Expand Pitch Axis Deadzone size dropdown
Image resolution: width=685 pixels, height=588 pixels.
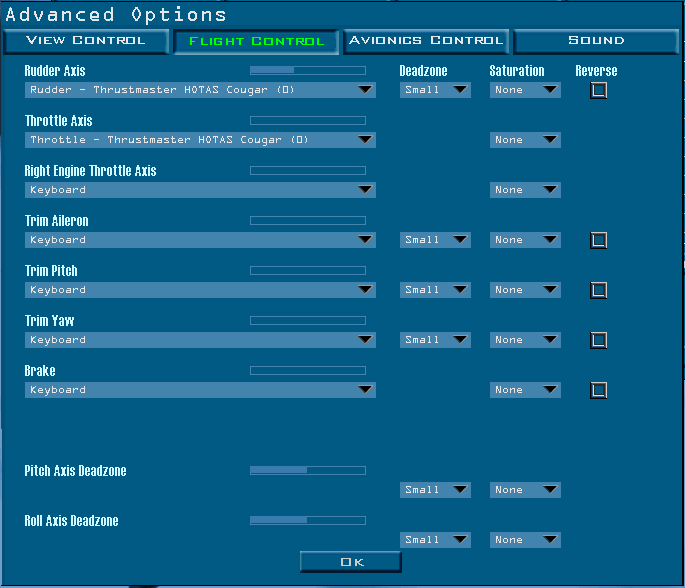pos(435,490)
